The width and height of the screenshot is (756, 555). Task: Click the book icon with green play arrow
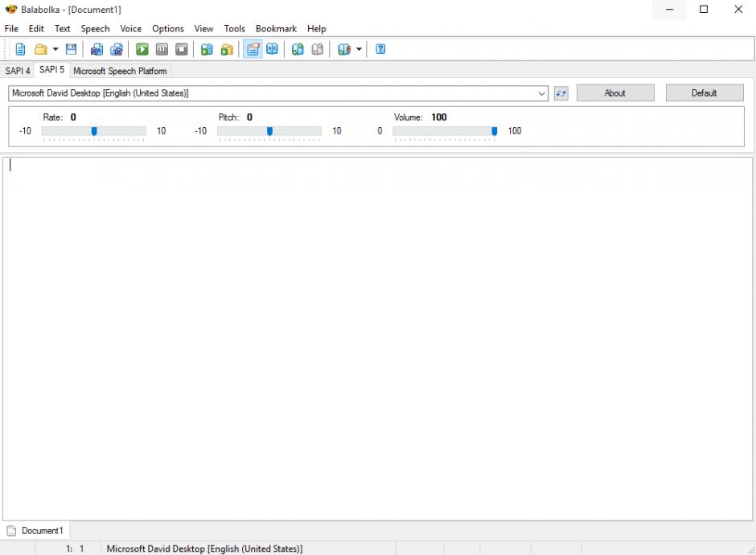pos(207,49)
